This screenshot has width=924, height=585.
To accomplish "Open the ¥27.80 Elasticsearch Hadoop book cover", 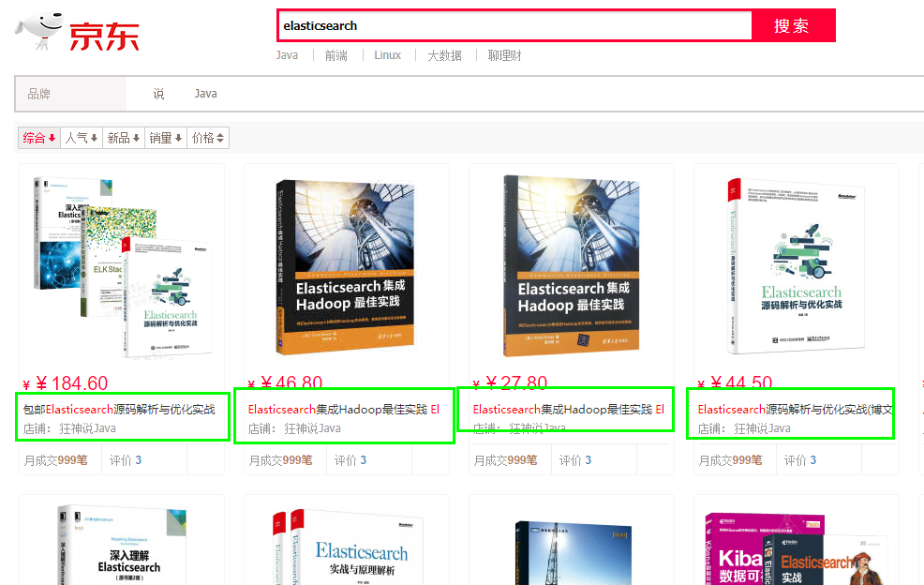I will [571, 265].
